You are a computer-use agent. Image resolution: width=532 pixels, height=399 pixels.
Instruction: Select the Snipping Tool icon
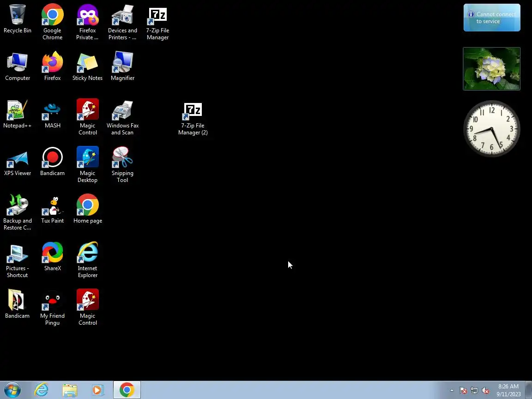tap(122, 164)
